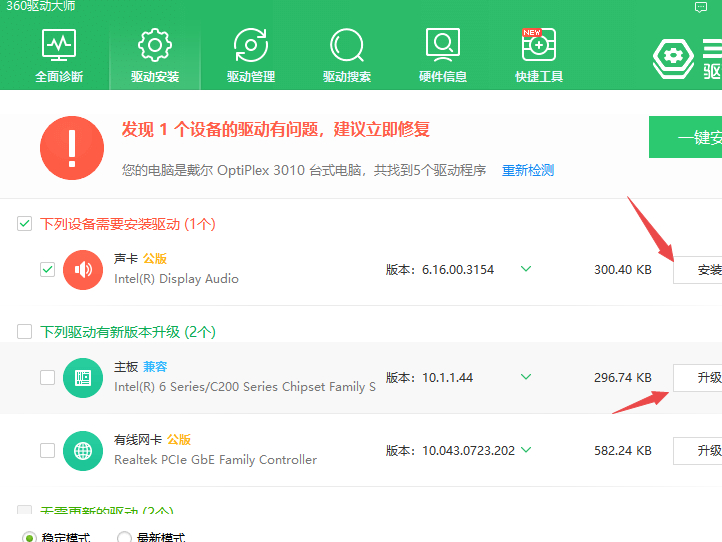Viewport: 722px width, 542px height.
Task: Click the red exclamation warning icon
Action: 72,148
